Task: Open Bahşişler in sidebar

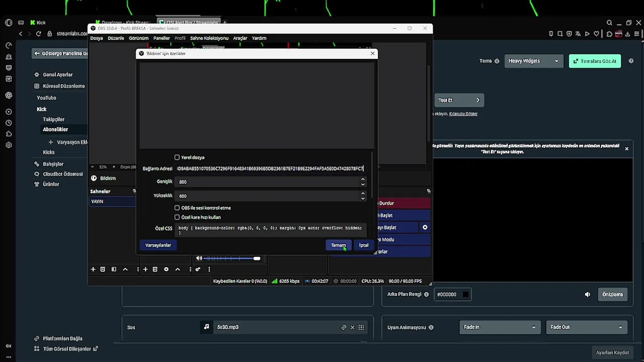Action: point(53,164)
